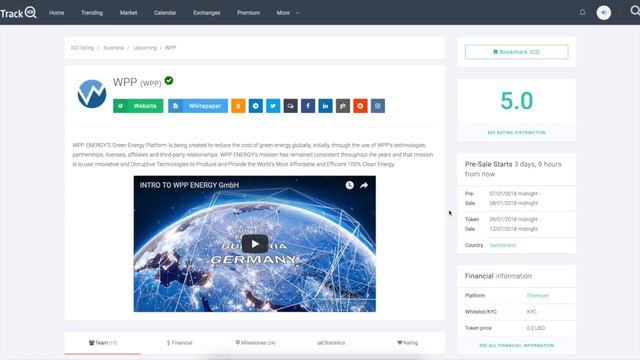
Task: Switch to the Team tab
Action: [x=103, y=343]
